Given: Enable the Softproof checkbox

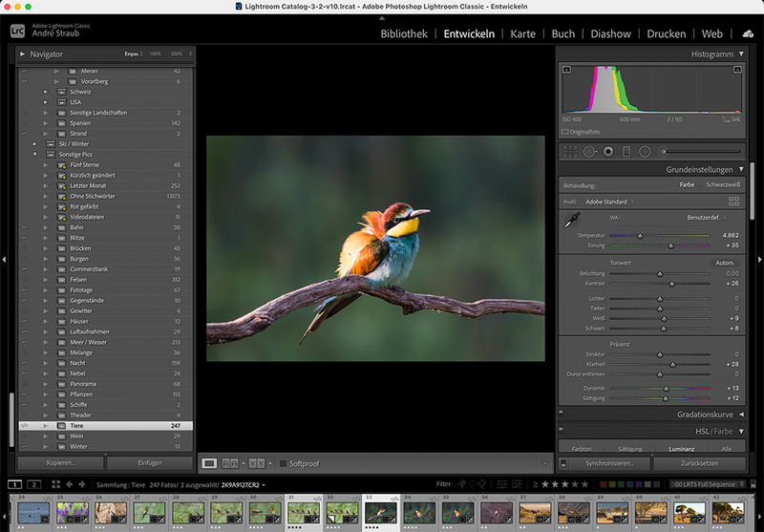Looking at the screenshot, I should [x=281, y=463].
